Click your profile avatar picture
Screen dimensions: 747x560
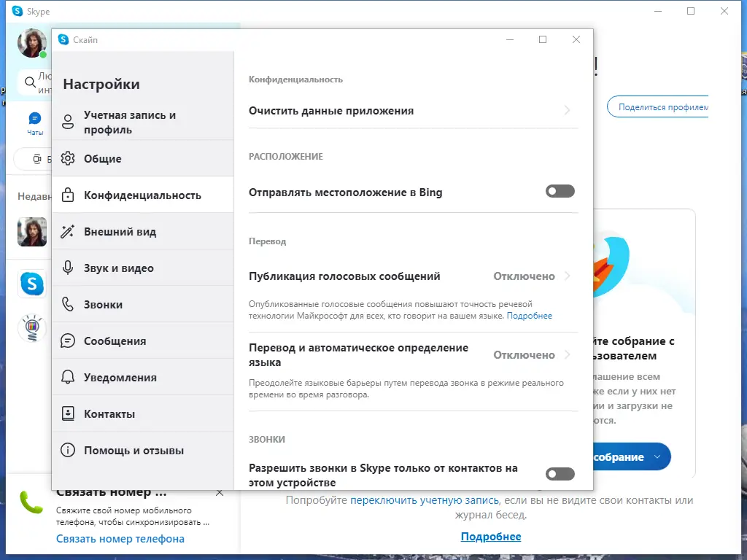pyautogui.click(x=31, y=43)
